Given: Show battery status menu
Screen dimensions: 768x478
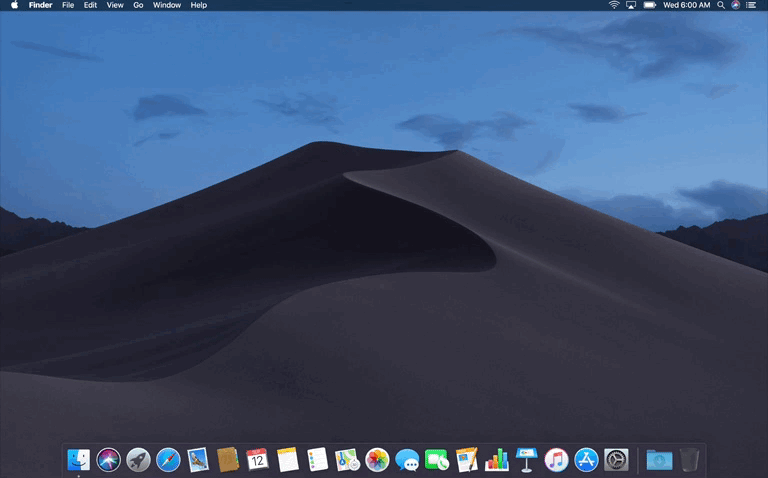Looking at the screenshot, I should [x=649, y=5].
